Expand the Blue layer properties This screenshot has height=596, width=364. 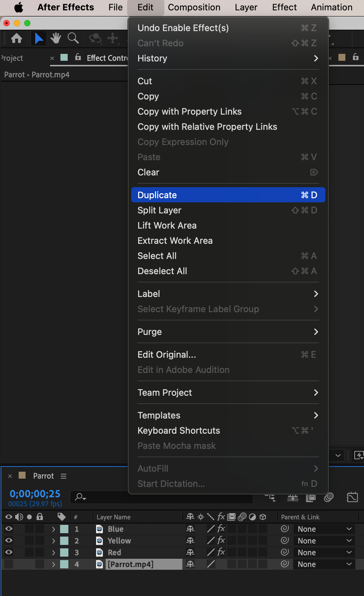click(x=53, y=529)
